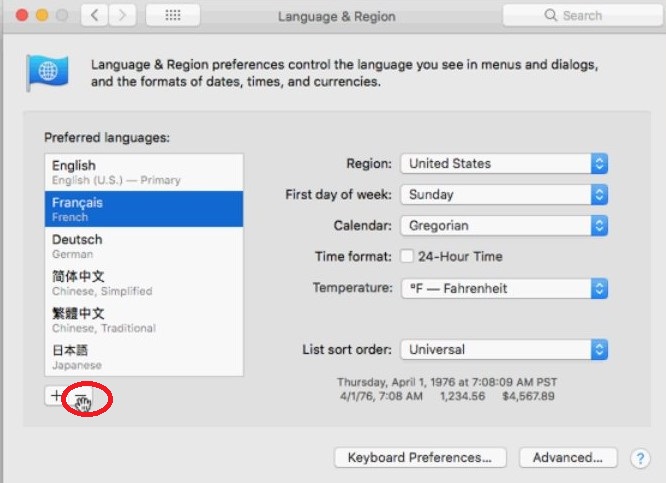This screenshot has width=666, height=483.
Task: Close the window with red button
Action: pos(22,15)
